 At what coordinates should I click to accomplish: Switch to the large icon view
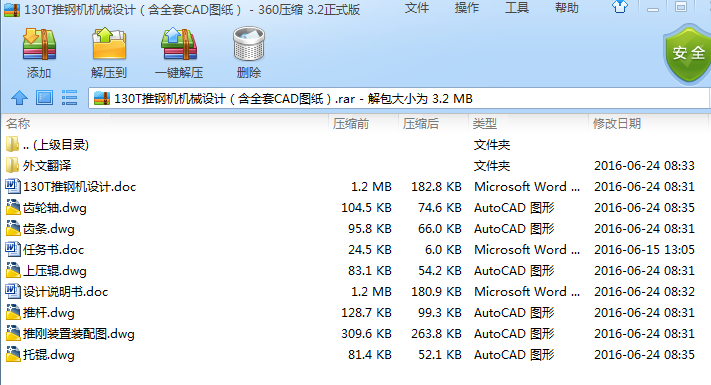(44, 98)
